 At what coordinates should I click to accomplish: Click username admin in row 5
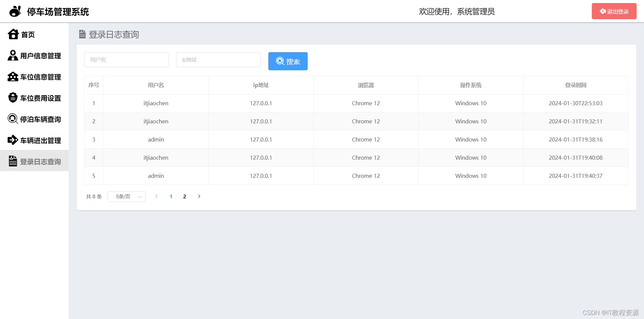[156, 176]
